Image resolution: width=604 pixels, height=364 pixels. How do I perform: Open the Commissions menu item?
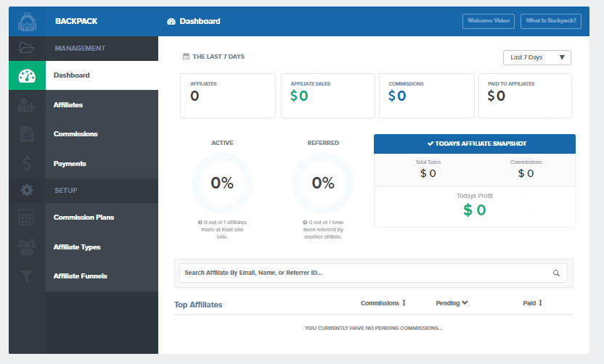[x=102, y=134]
